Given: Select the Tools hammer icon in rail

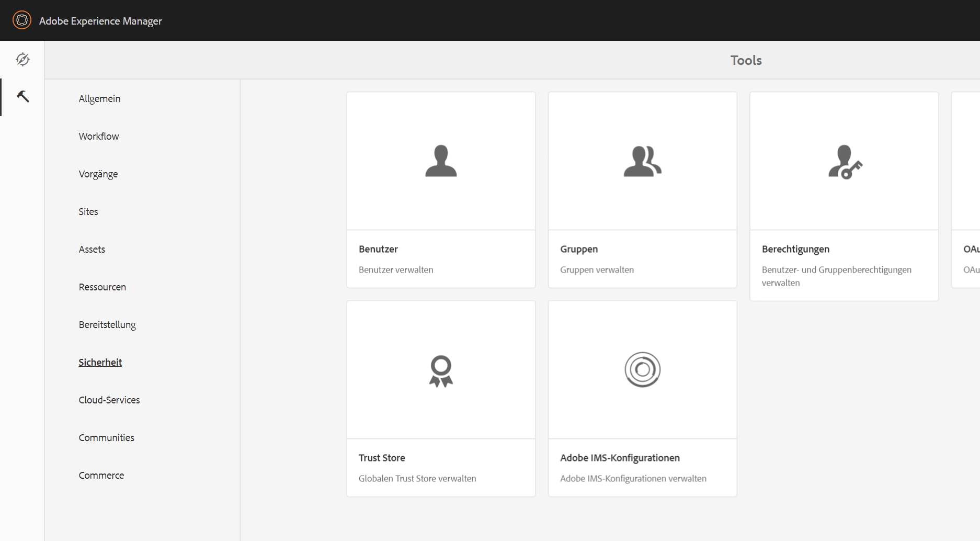Looking at the screenshot, I should (22, 96).
